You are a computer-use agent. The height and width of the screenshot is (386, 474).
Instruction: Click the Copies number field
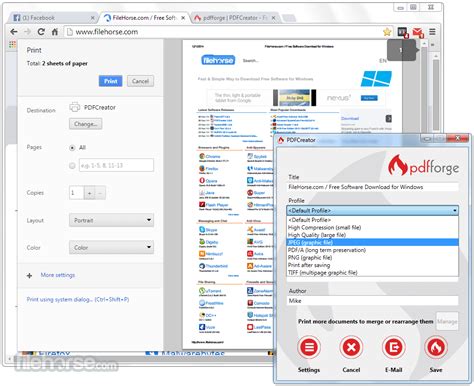tap(76, 193)
